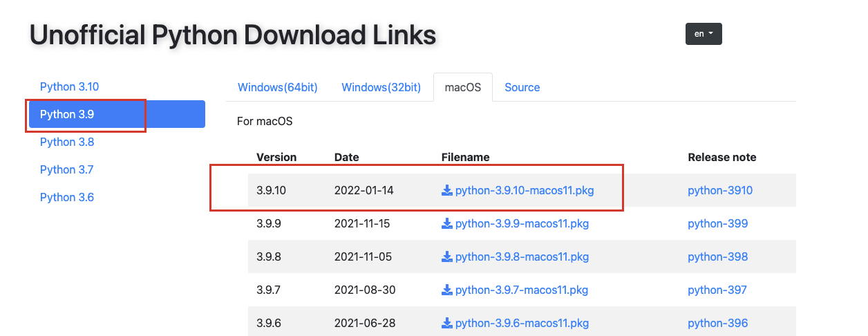
Task: Download python-3.9.7-macos11.pkg file link
Action: coord(522,290)
